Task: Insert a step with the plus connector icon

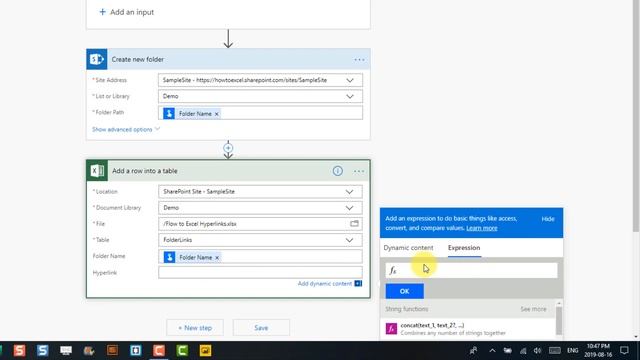Action: coord(228,148)
